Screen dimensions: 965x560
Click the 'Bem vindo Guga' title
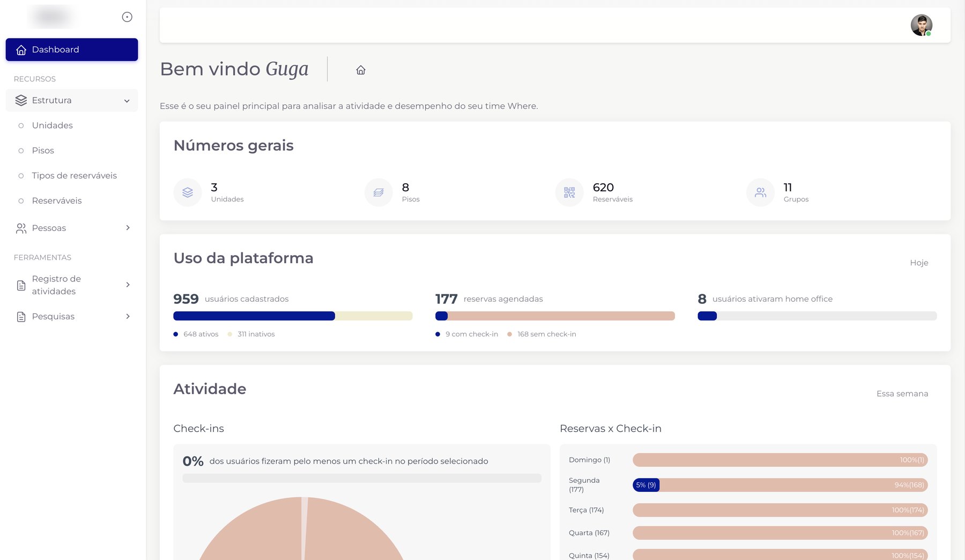tap(234, 69)
